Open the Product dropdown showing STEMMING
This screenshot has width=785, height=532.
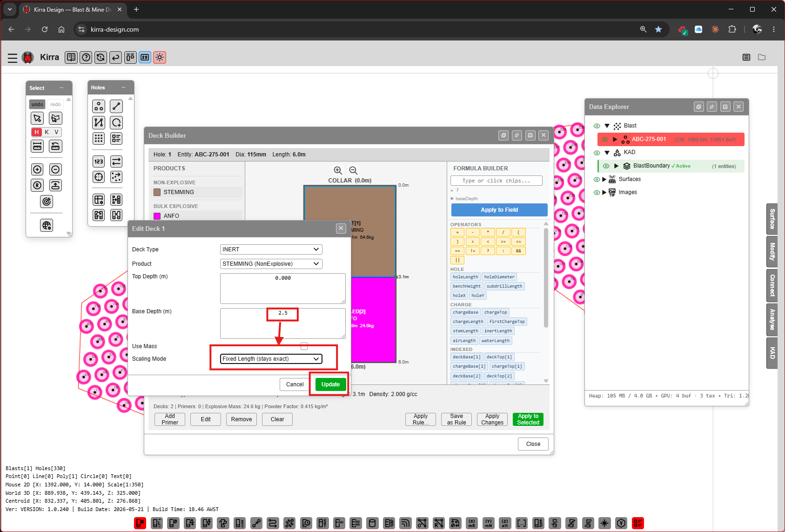[271, 264]
